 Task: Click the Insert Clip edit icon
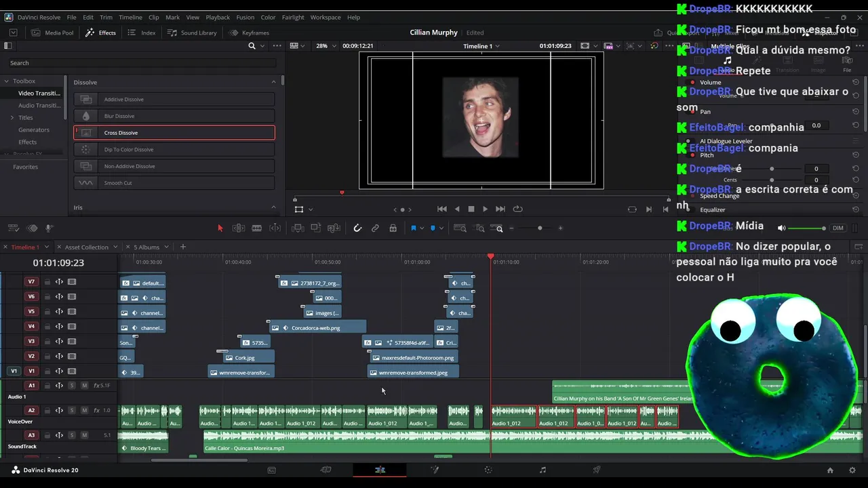(x=298, y=228)
